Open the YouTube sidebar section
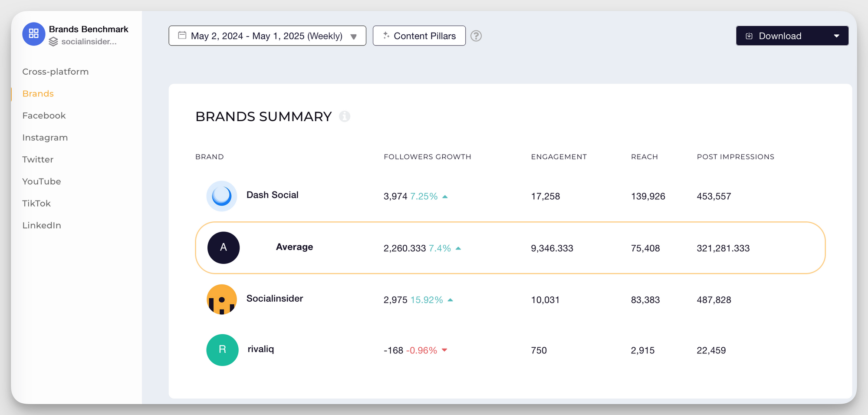The image size is (868, 415). click(42, 181)
